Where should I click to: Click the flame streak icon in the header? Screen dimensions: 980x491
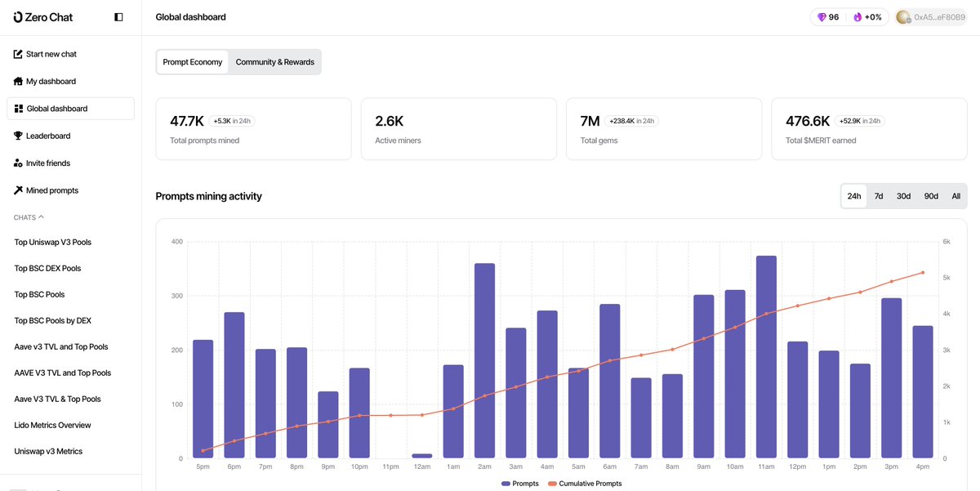[857, 16]
